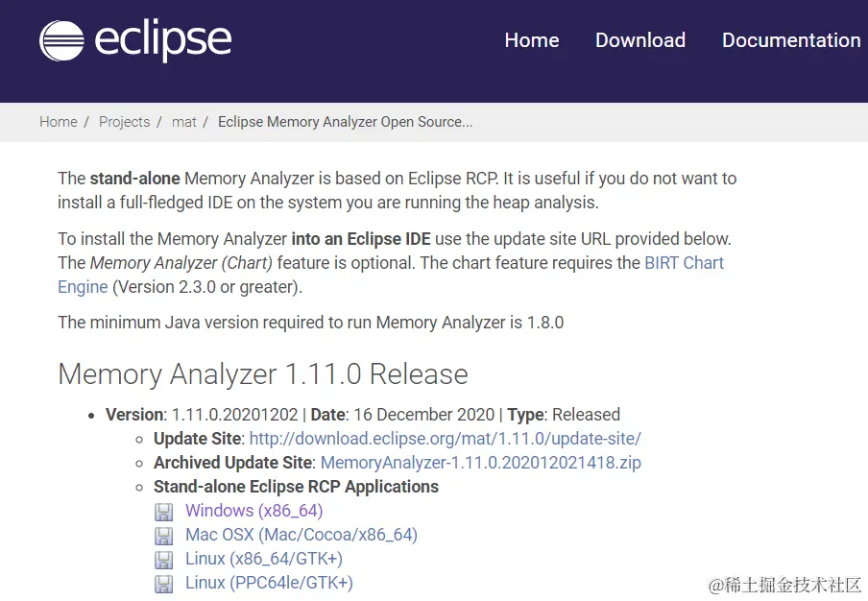Go to Projects in the breadcrumb
Viewport: 868px width, 601px height.
pos(125,122)
